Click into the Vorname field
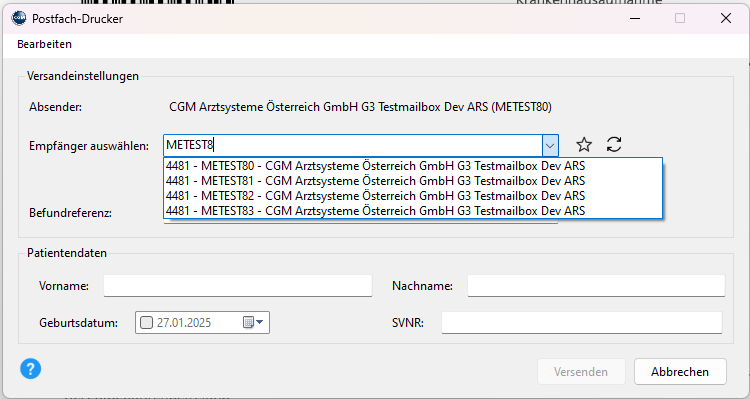 (x=238, y=286)
